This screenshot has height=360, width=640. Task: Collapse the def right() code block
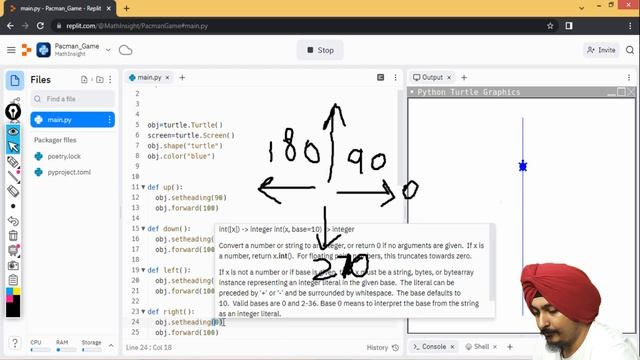click(143, 311)
